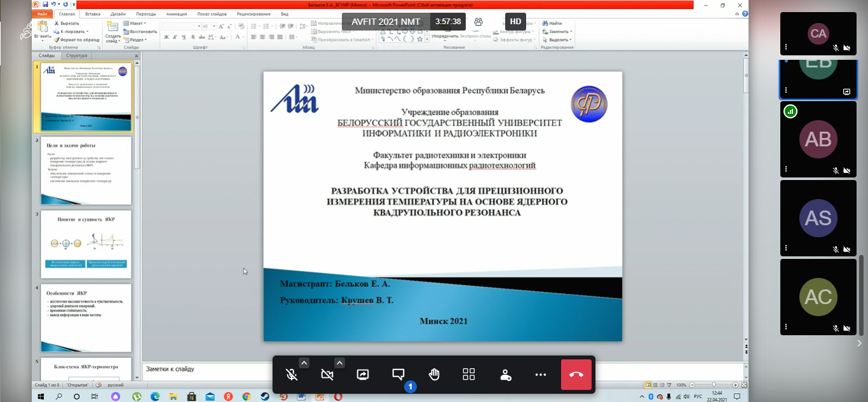The height and width of the screenshot is (402, 868).
Task: Open the Выделить select dropdown
Action: click(x=557, y=39)
